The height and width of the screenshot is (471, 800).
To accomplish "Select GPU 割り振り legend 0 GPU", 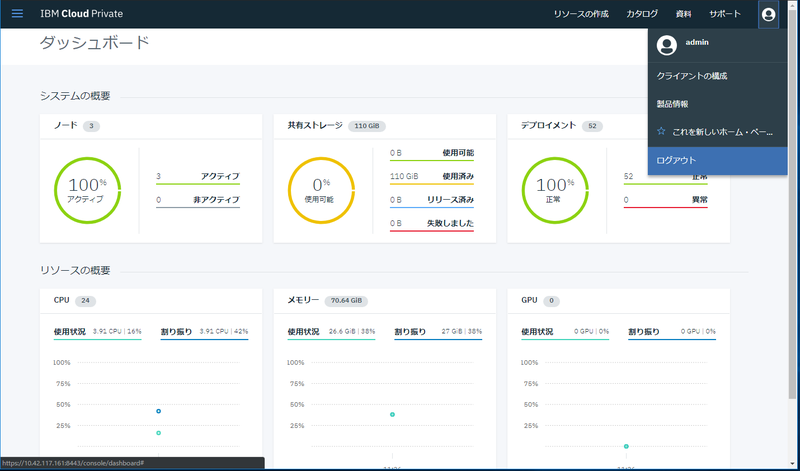I will (x=671, y=332).
